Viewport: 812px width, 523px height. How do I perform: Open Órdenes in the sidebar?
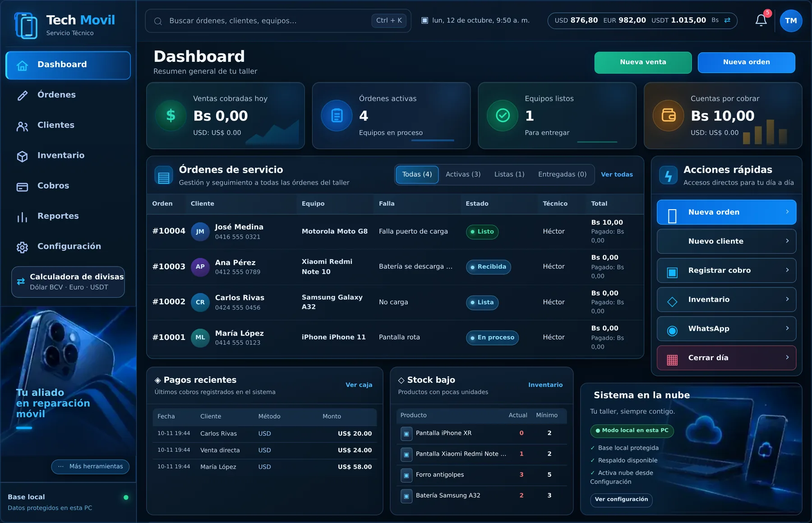[68, 95]
